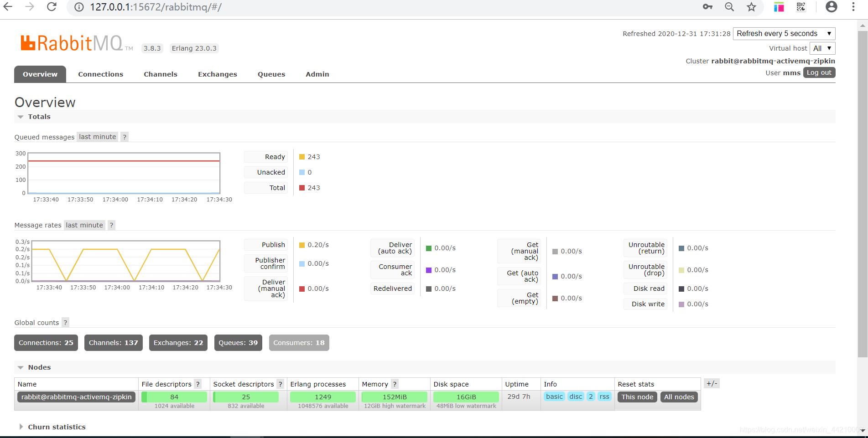
Task: Open help for Memory column
Action: 395,384
